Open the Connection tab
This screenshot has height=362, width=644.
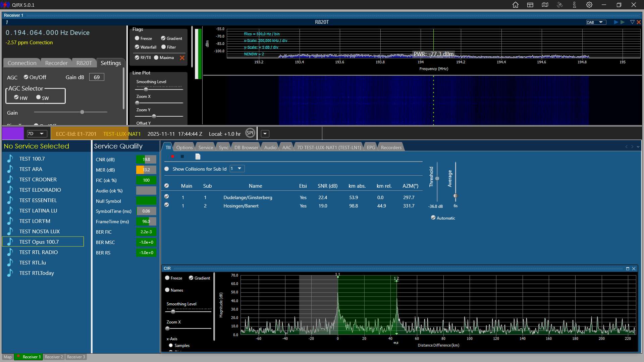click(x=22, y=63)
